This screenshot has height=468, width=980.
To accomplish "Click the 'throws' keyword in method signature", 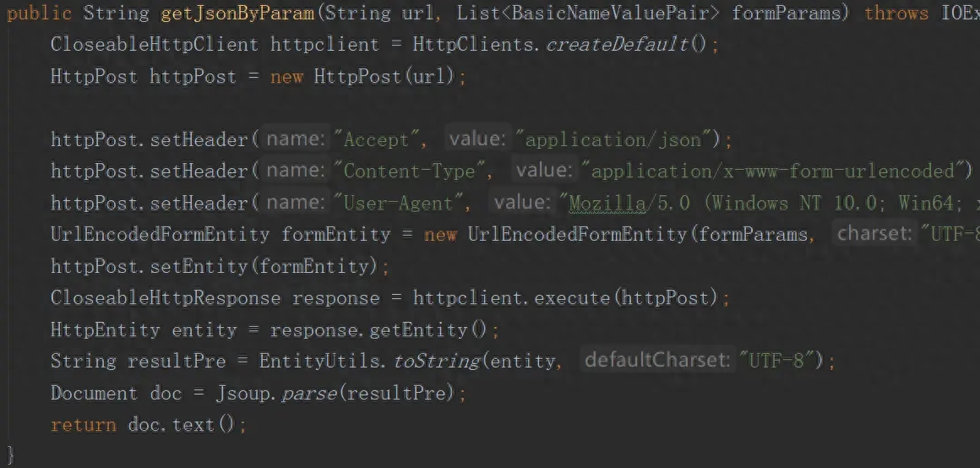I will point(896,14).
